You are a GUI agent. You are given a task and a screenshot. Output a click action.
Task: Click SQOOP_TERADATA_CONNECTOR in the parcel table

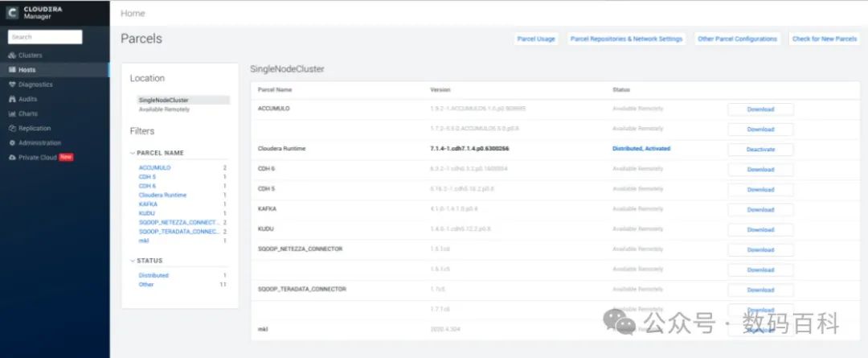301,290
